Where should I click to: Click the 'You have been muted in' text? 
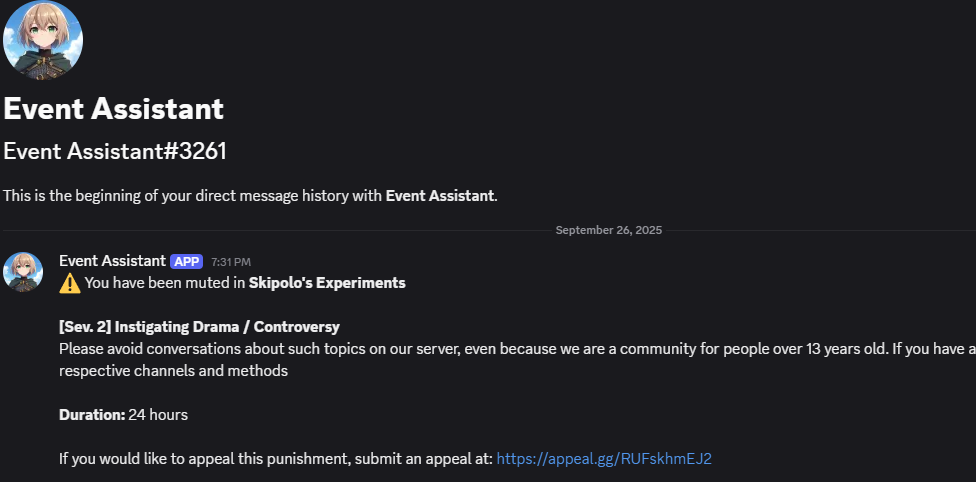(x=165, y=283)
